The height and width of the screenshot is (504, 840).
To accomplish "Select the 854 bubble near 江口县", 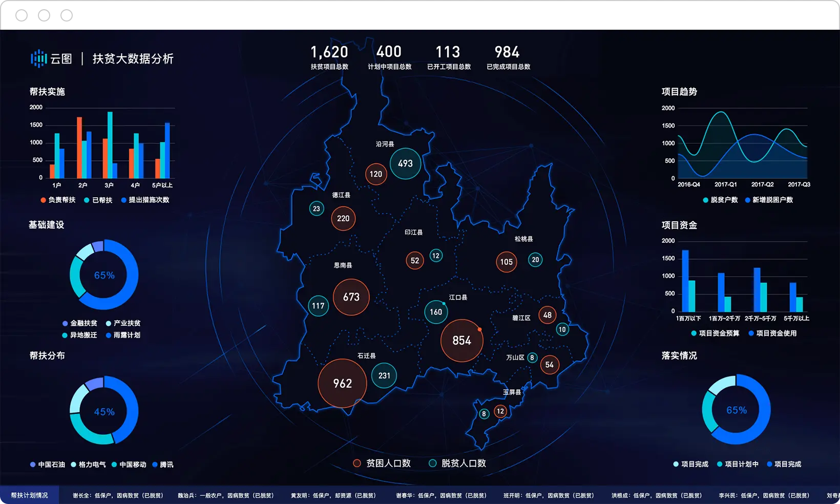I will (x=461, y=341).
